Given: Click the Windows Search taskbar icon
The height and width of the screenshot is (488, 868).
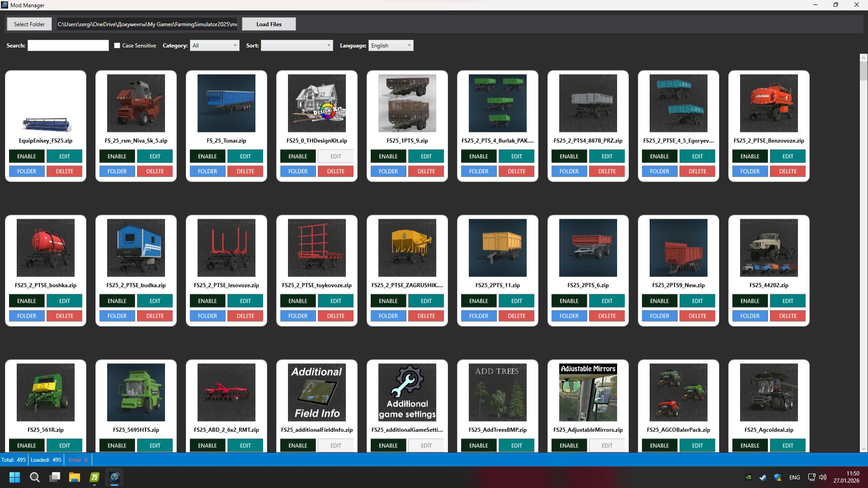Looking at the screenshot, I should coord(34,477).
